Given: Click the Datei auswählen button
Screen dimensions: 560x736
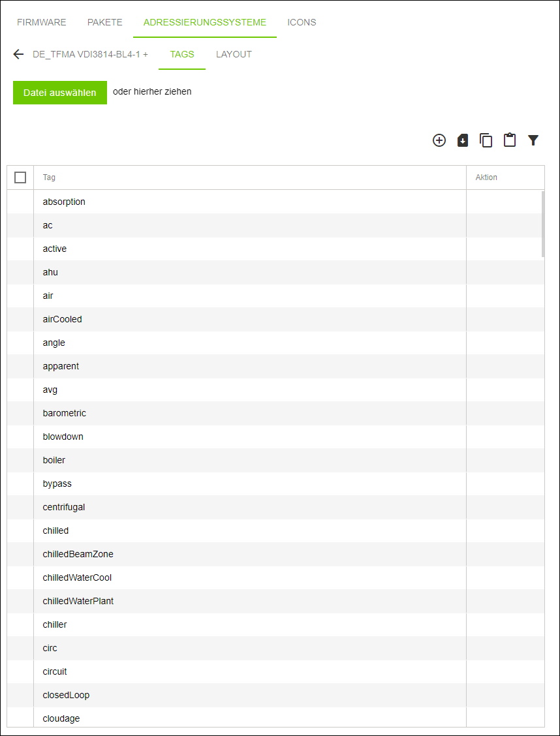Looking at the screenshot, I should [x=60, y=93].
